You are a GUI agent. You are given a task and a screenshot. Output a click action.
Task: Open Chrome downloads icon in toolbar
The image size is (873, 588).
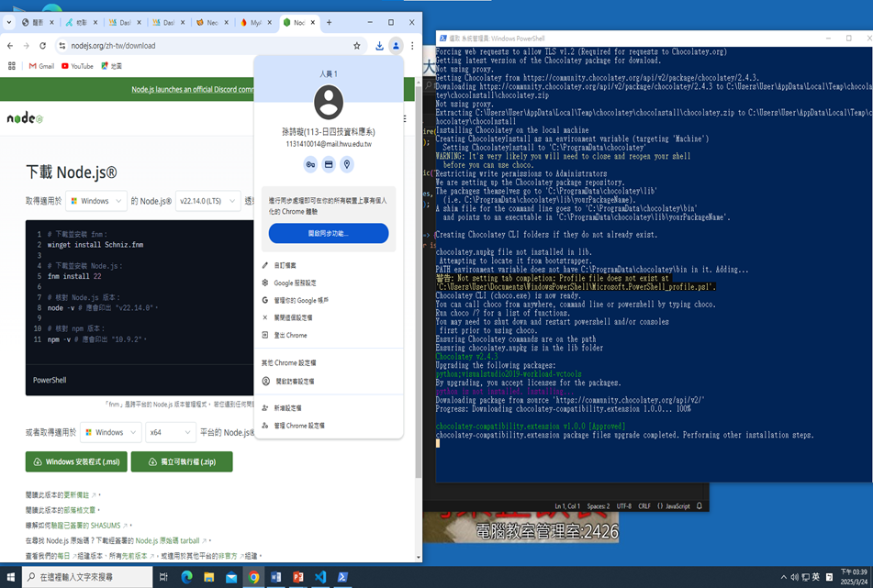379,46
